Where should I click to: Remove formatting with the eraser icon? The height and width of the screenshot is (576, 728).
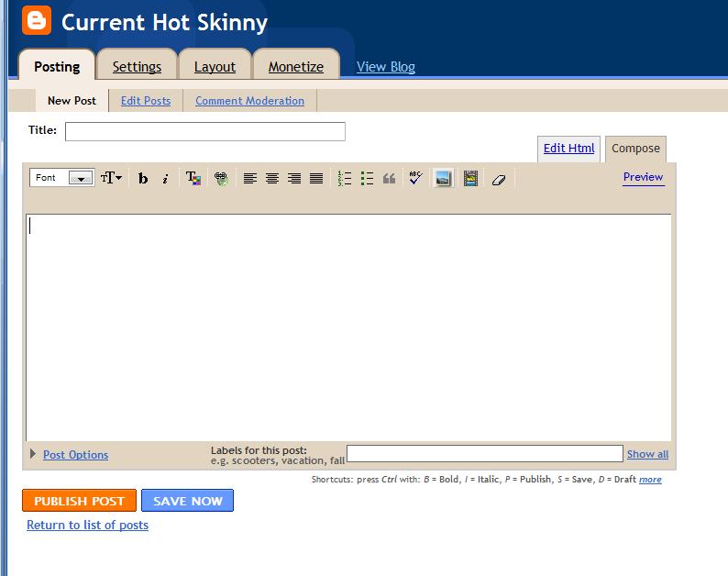click(499, 179)
